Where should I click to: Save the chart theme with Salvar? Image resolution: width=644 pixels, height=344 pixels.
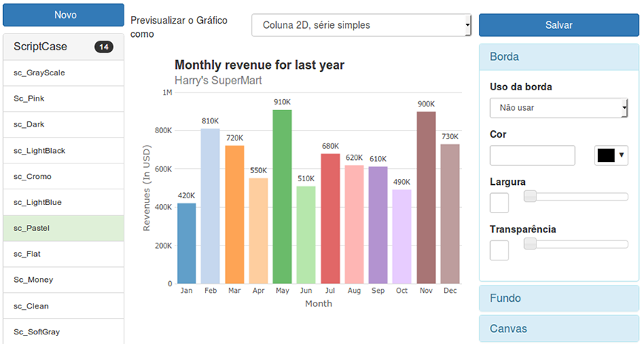(x=559, y=25)
